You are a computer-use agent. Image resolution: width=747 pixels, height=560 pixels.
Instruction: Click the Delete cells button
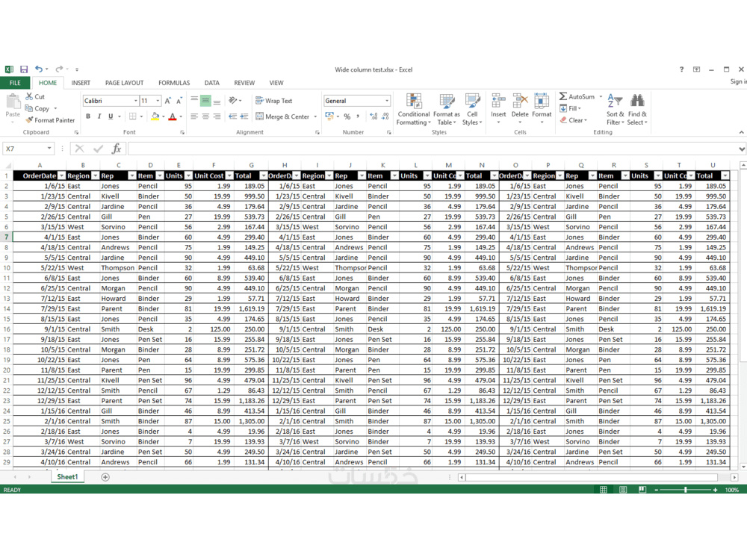tap(520, 108)
